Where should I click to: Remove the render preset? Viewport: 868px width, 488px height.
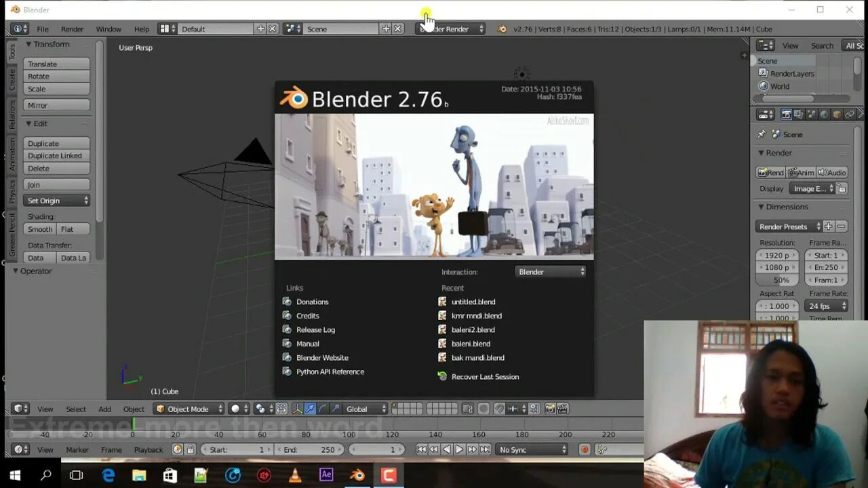click(x=842, y=226)
